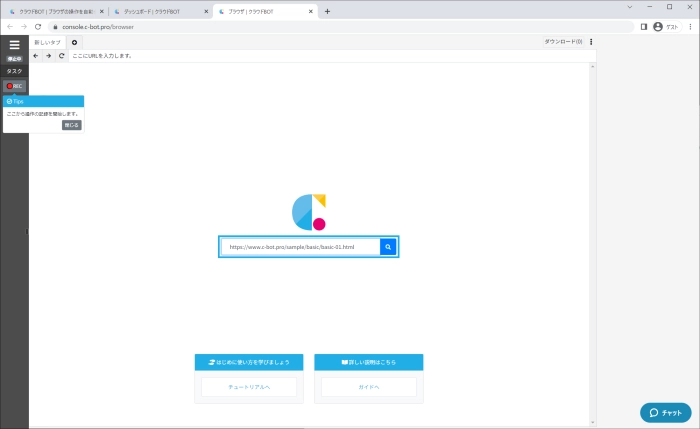
Task: Open Chrome's side panel icon
Action: (x=644, y=27)
